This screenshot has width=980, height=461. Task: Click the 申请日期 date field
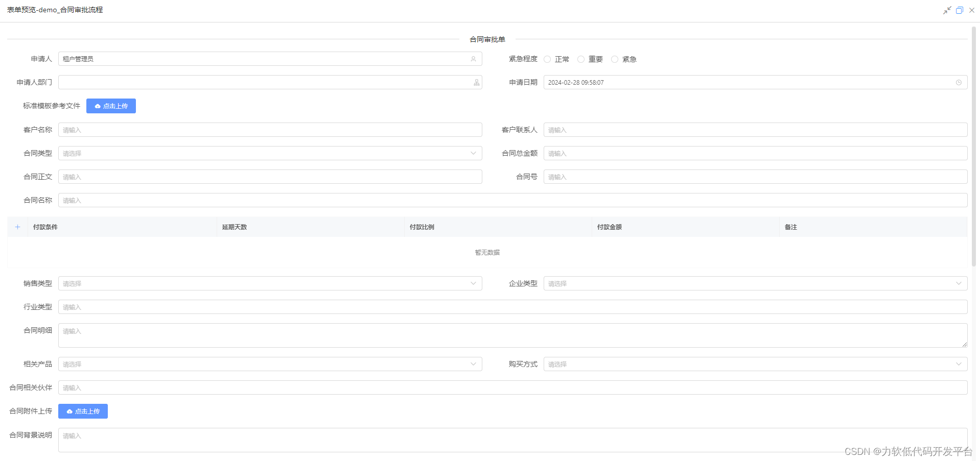[755, 82]
